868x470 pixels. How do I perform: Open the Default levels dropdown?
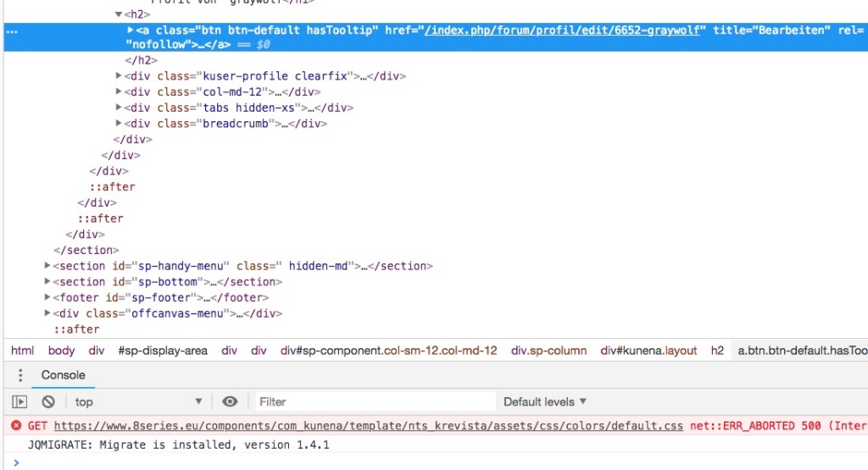pyautogui.click(x=544, y=401)
